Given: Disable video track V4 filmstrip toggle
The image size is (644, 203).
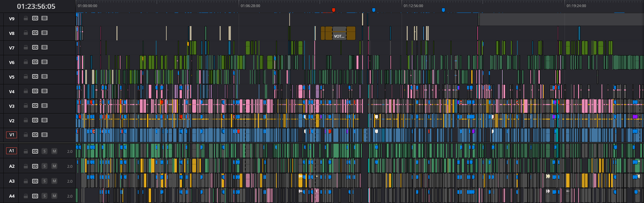Looking at the screenshot, I should (45, 91).
